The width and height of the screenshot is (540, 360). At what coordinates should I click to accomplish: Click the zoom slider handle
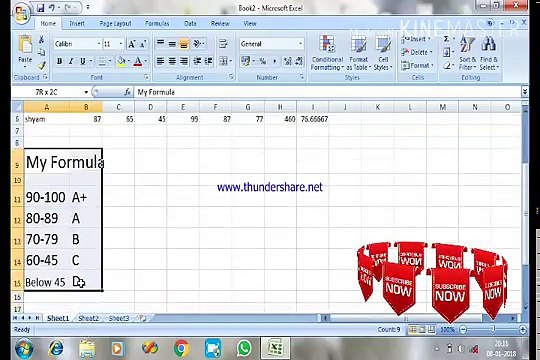(x=493, y=330)
